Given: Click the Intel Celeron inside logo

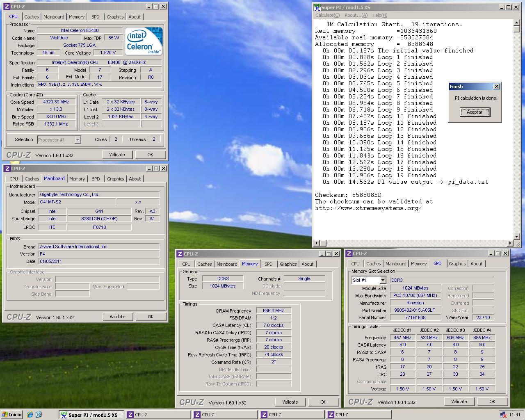Looking at the screenshot, I should [144, 41].
